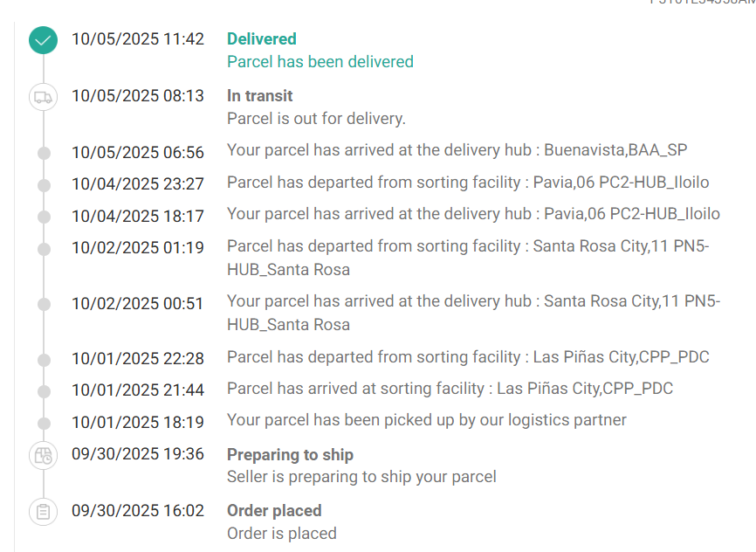
Task: Click the order placed clipboard icon
Action: click(43, 512)
